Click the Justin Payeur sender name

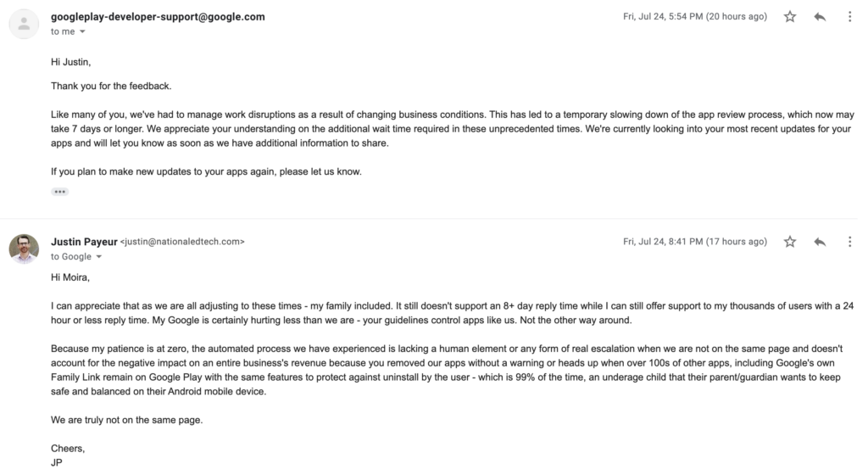pos(84,242)
